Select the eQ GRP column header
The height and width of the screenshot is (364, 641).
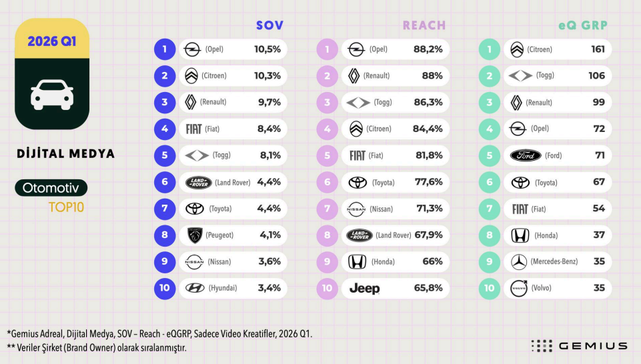coord(582,25)
